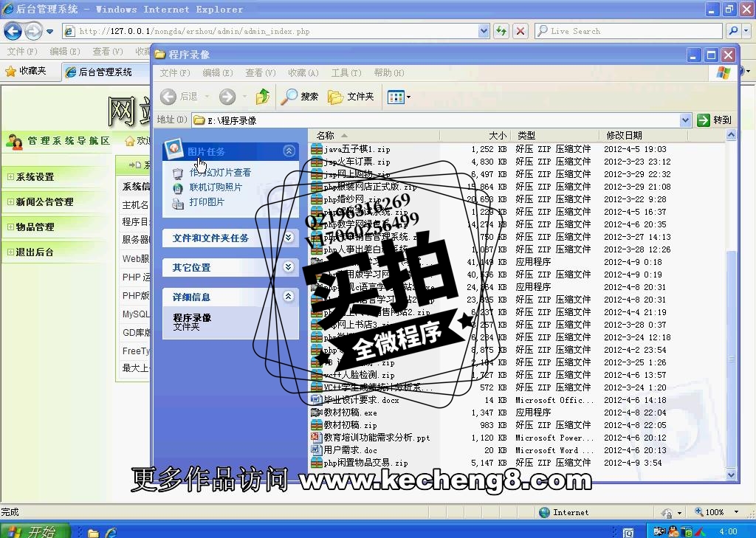756x538 pixels.
Task: Select the java五子棋1.zip archive icon
Action: (x=316, y=149)
